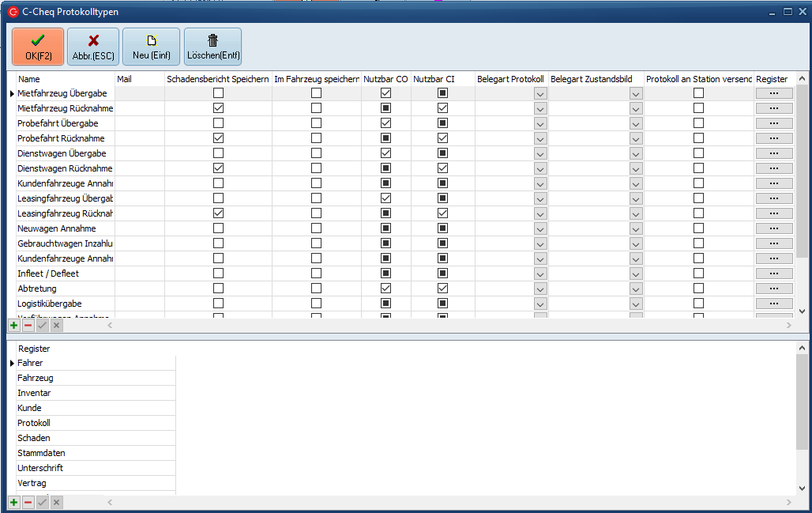Viewport: 812px width, 513px height.
Task: Click red minus icon under protocol types grid
Action: coord(28,326)
